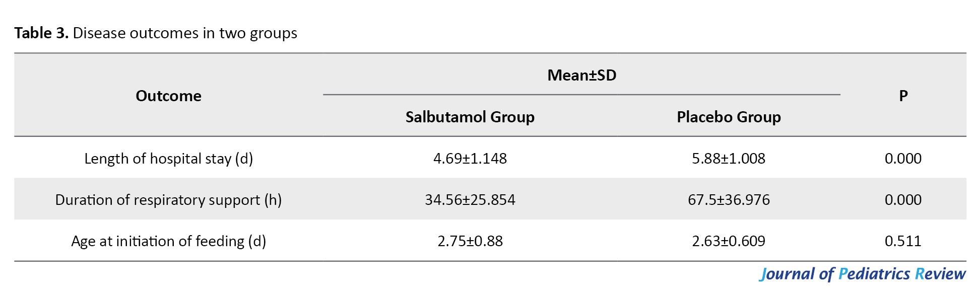The image size is (980, 295).
Task: Click the "Placebo Group" column header
Action: tap(729, 117)
